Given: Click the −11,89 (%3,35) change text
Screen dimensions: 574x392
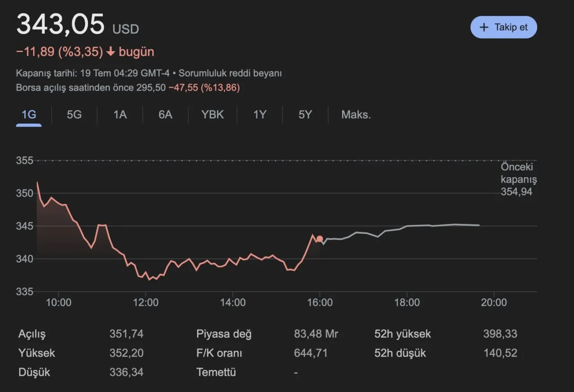Looking at the screenshot, I should [x=60, y=52].
